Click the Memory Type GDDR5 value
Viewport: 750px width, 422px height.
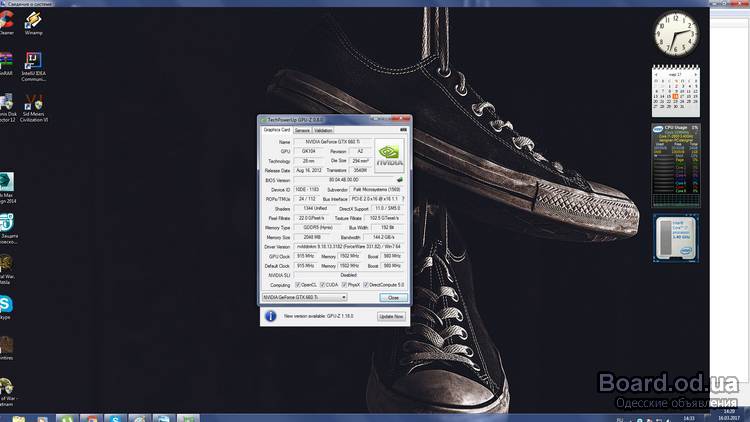(x=318, y=227)
